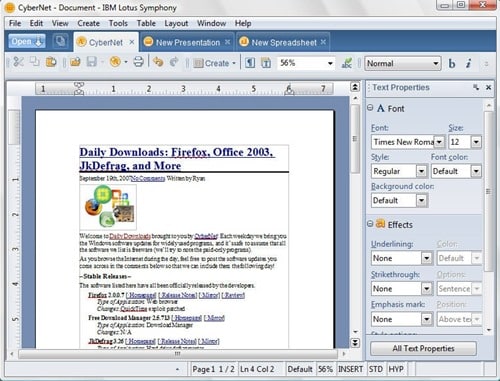Screen dimensions: 500x381
Task: Click the nonprinting characters paragraph mark icon
Action: pos(250,63)
